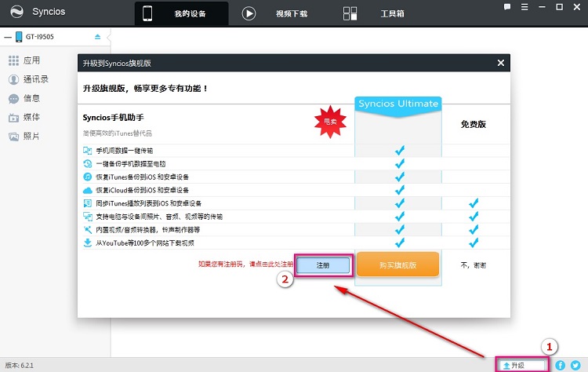The image size is (588, 372).
Task: Open the hamburger menu icon
Action: point(524,7)
